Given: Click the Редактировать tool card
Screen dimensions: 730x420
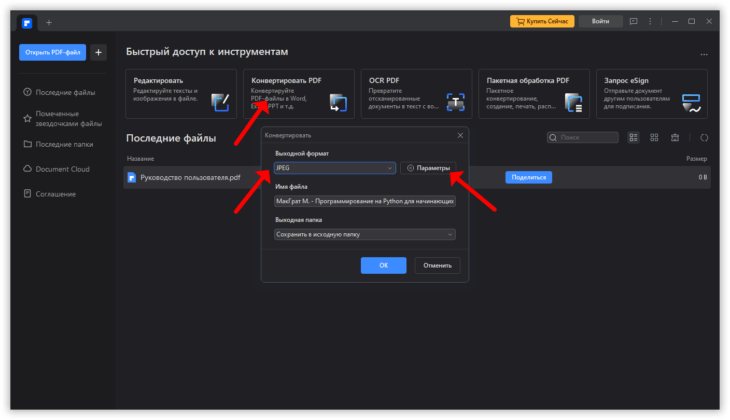Looking at the screenshot, I should (181, 94).
